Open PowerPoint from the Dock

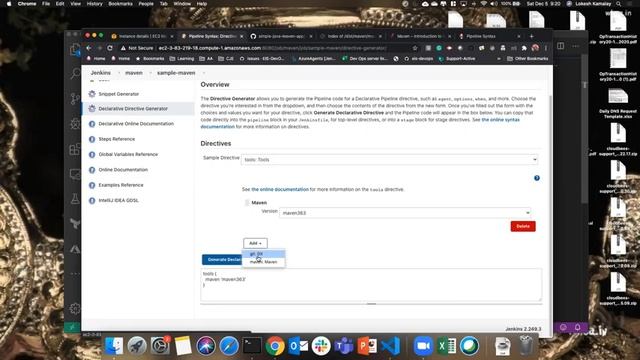click(x=367, y=346)
